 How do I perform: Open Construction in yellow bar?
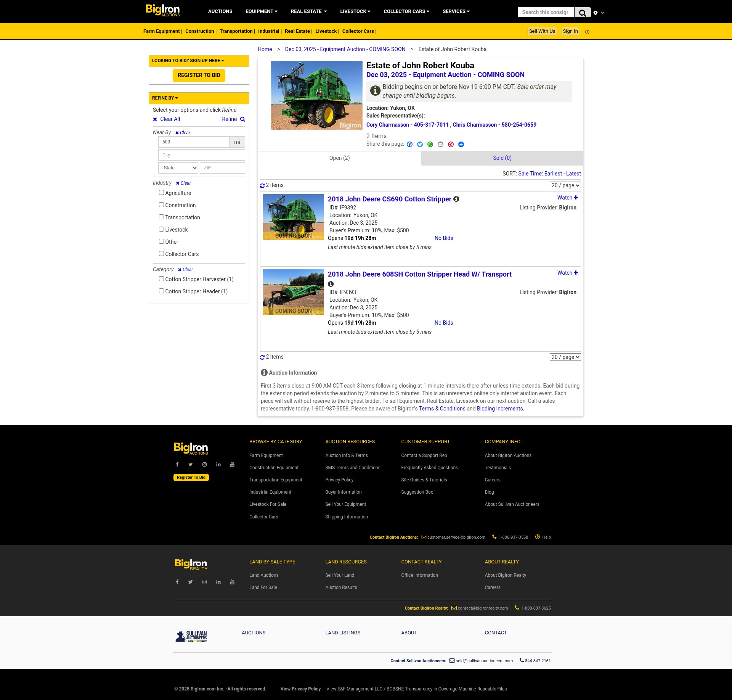pos(199,31)
